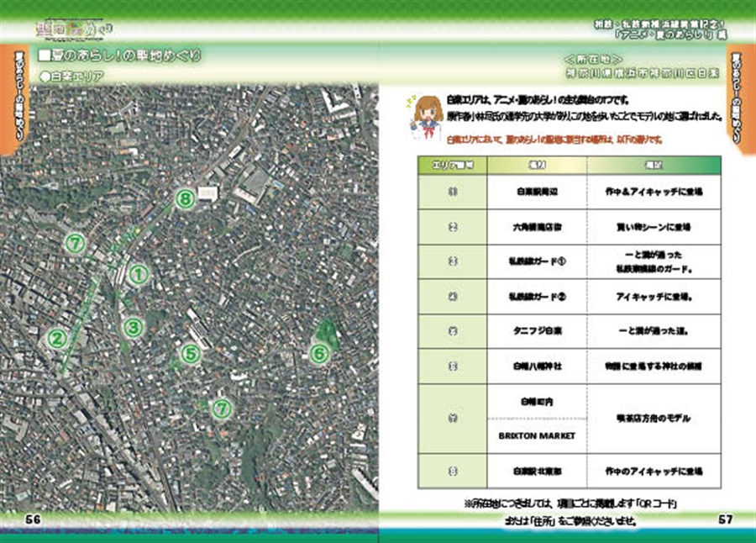Click map marker 7 below marker 5

click(x=221, y=409)
